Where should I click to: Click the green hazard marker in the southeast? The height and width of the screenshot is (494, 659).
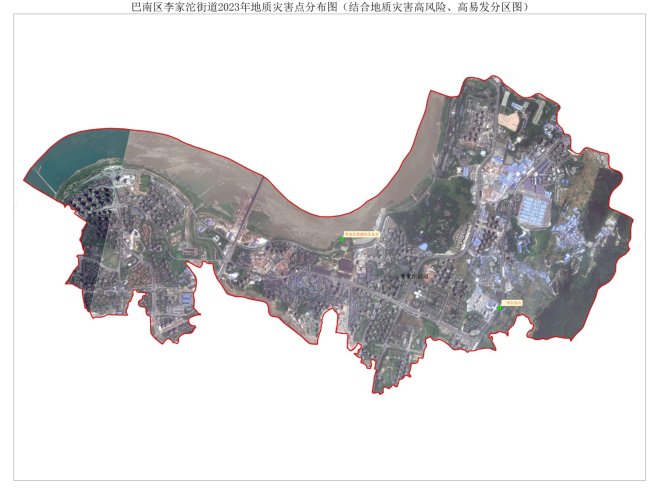(x=499, y=307)
